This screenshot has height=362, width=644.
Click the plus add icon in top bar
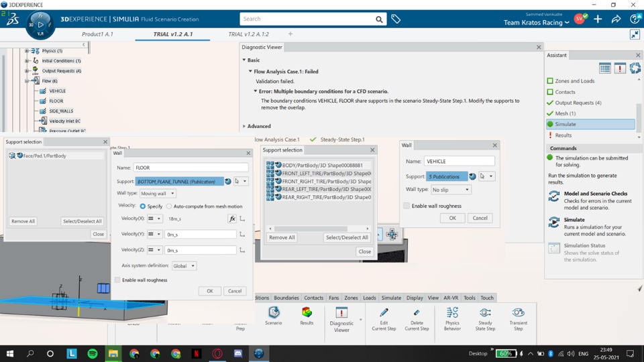coord(598,19)
